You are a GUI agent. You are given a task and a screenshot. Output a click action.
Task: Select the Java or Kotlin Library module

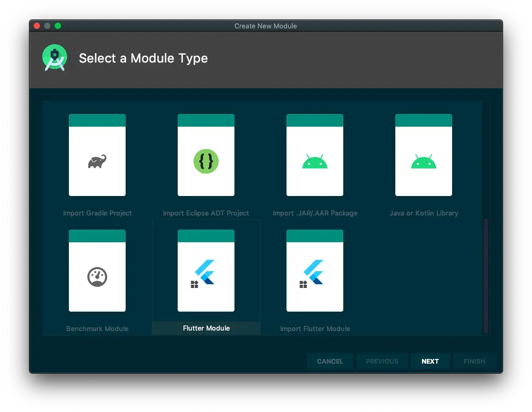[424, 155]
